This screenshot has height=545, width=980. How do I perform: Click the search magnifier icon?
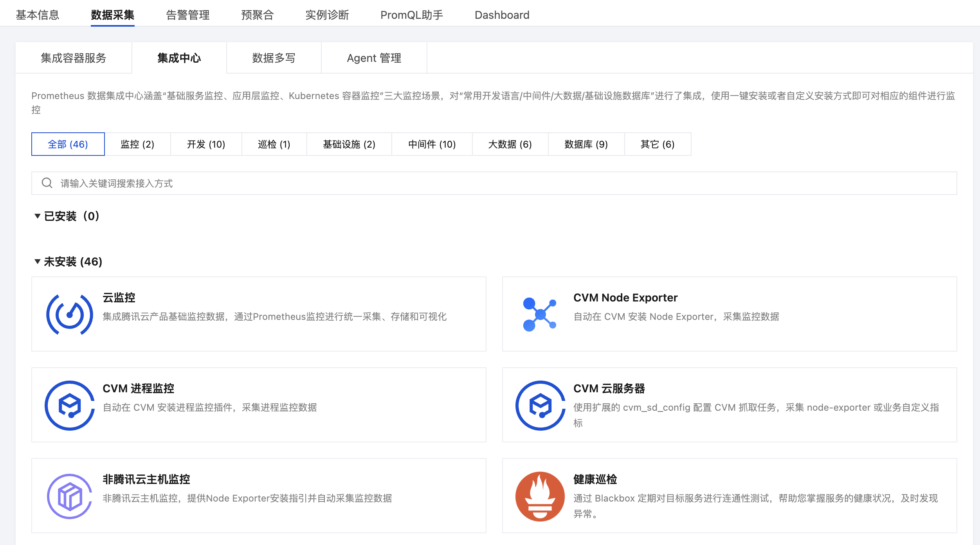(47, 183)
